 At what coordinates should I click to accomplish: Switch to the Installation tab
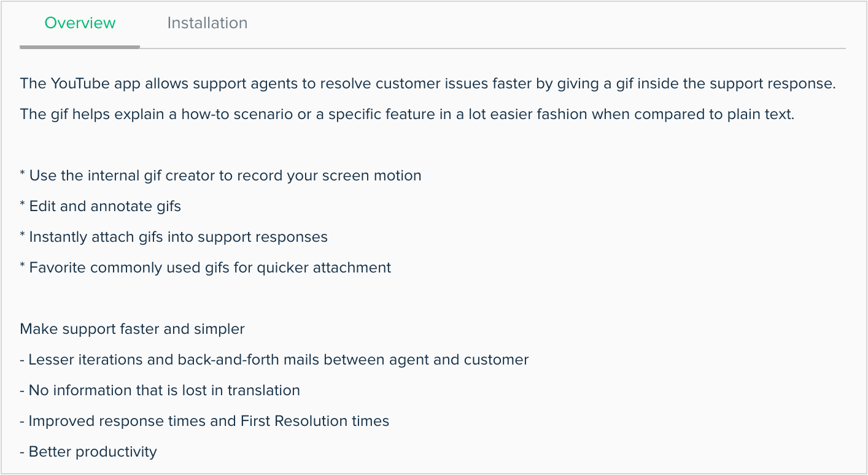(x=207, y=23)
